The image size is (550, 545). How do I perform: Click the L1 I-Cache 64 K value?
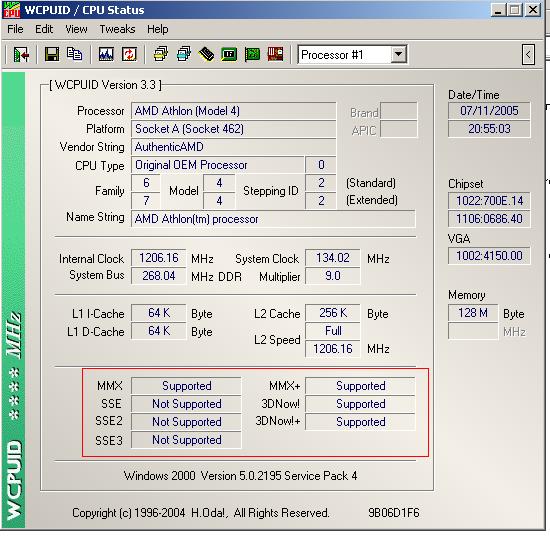[159, 313]
